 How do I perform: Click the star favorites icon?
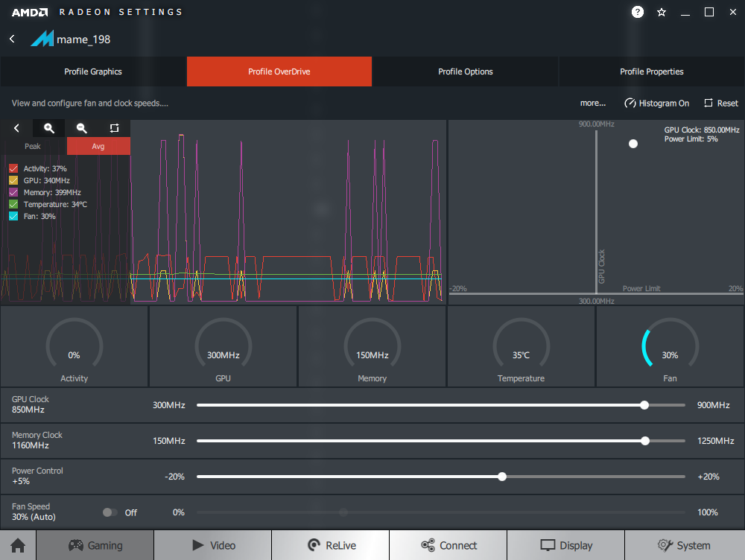662,12
